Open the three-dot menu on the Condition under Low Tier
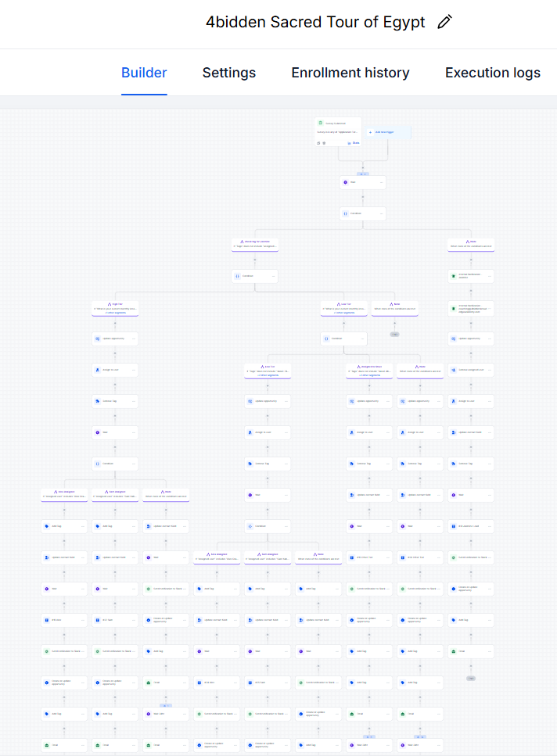The width and height of the screenshot is (557, 756). point(362,339)
